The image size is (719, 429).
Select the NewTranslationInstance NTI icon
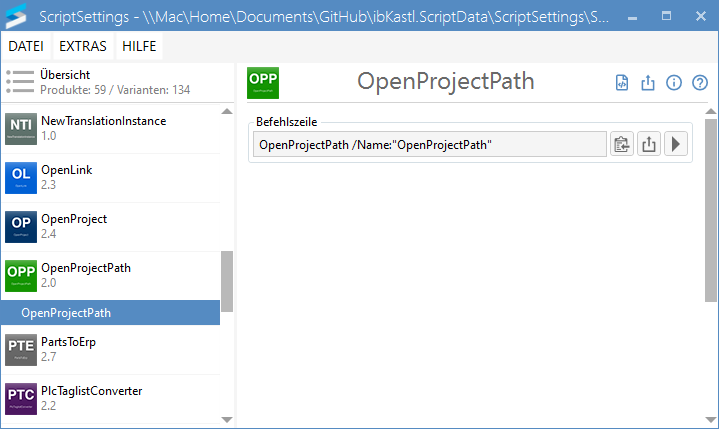point(21,128)
